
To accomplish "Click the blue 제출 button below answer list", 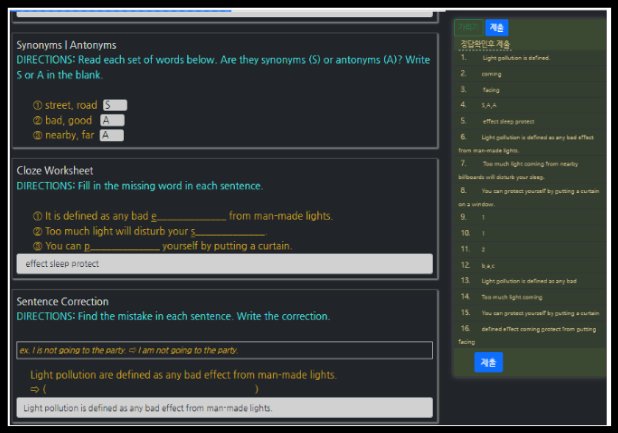I will [488, 362].
